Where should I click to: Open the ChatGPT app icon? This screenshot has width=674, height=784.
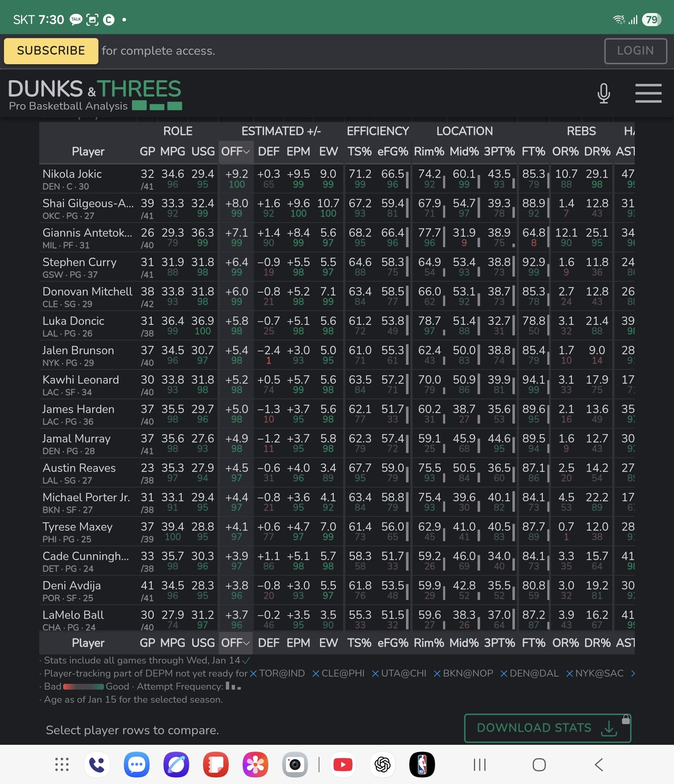382,764
